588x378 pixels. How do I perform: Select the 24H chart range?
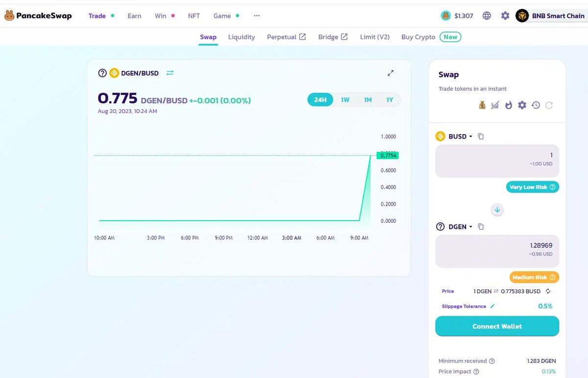click(x=320, y=100)
